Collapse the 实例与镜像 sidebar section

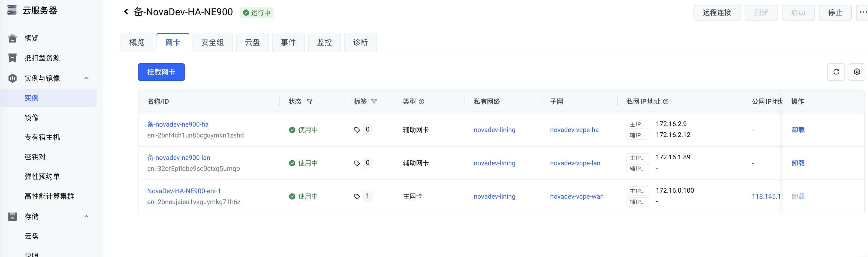[x=86, y=78]
